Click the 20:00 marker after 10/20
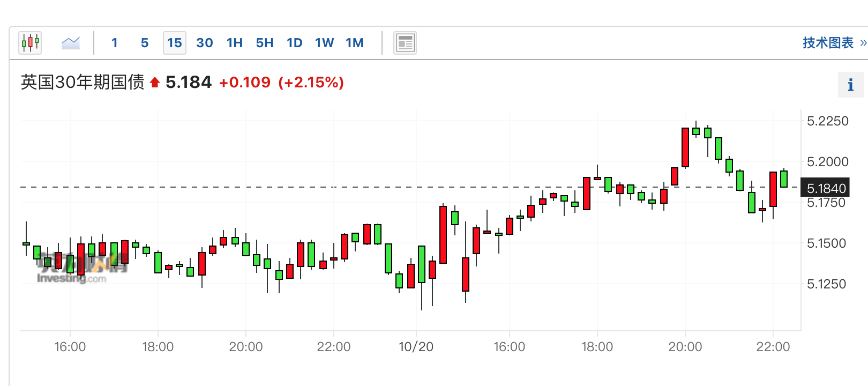Viewport: 868px width, 386px height. (685, 347)
